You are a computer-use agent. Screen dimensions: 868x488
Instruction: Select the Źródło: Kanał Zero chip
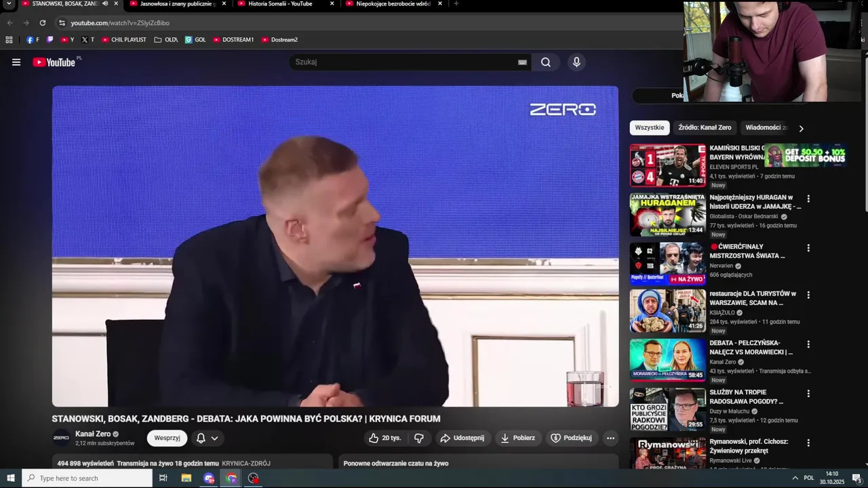point(705,127)
